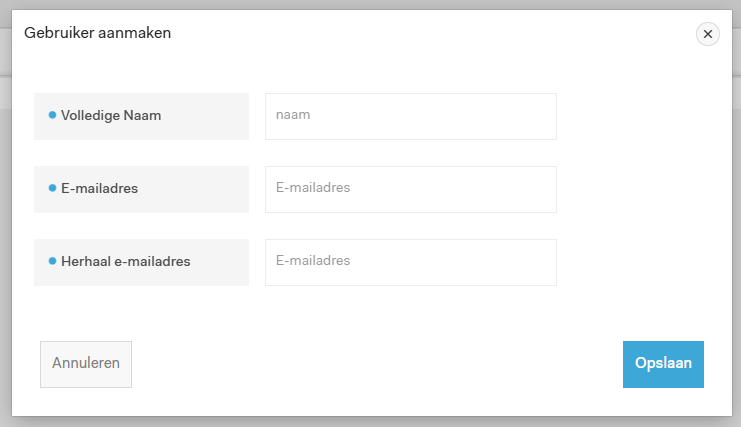Click the E-mailadres placeholder in the bottom field
Viewport: 741px width, 427px height.
pyautogui.click(x=313, y=260)
